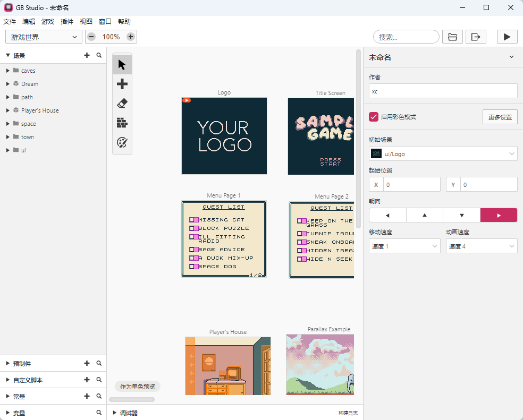The height and width of the screenshot is (420, 523).
Task: Open the 帮助 menu
Action: 124,22
